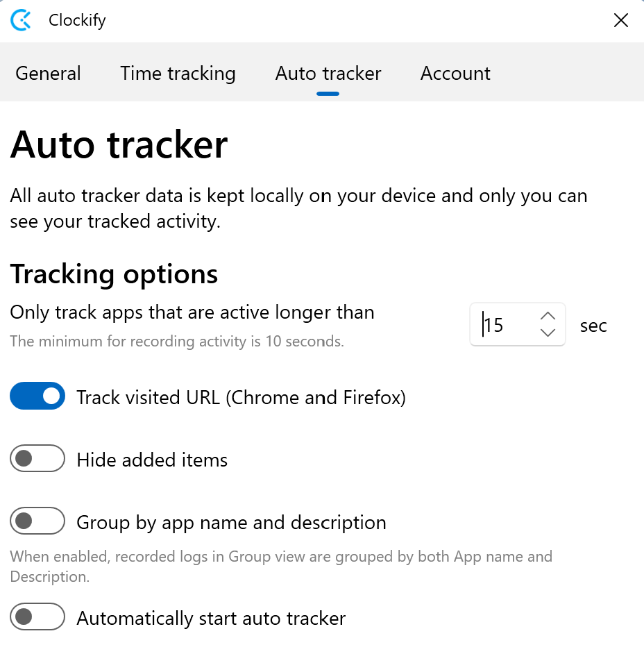Increase seconds with the up arrow
Screen dimensions: 644x654
[x=548, y=316]
